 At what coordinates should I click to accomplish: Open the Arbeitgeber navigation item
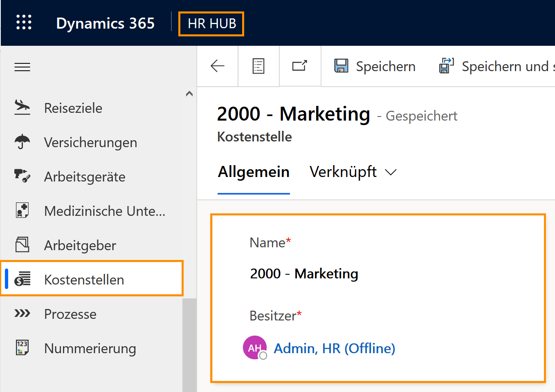[x=80, y=246]
